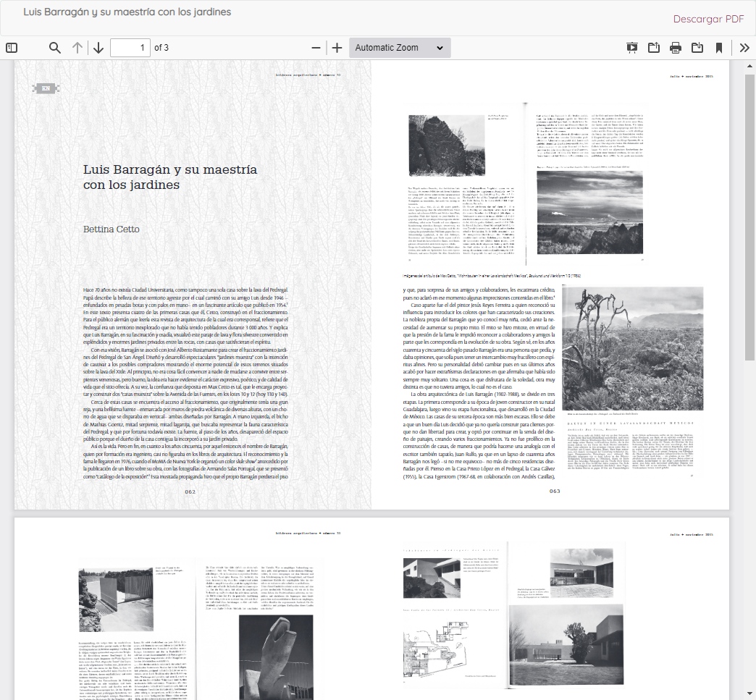Click the 'of 3' page count label

(161, 48)
